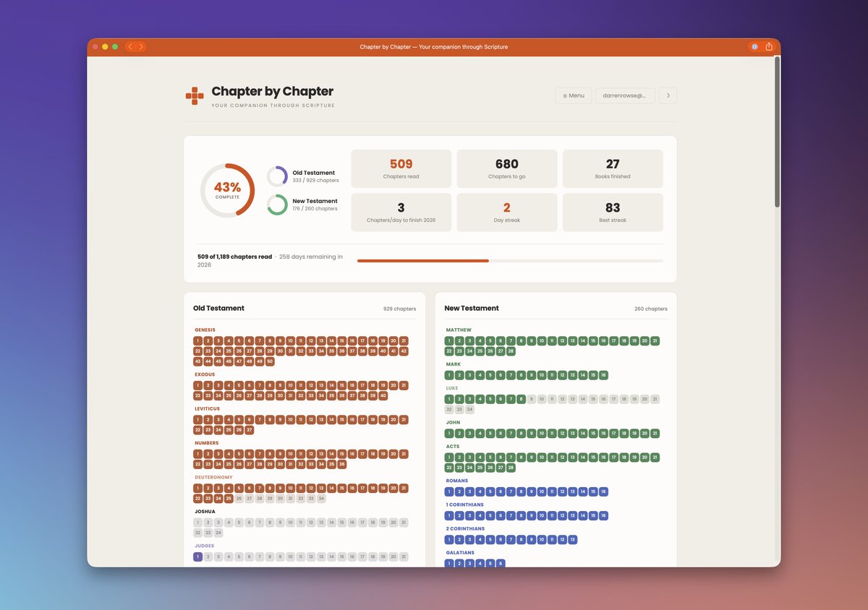Image resolution: width=868 pixels, height=610 pixels.
Task: Click the blue extension icon in title bar
Action: 754,47
